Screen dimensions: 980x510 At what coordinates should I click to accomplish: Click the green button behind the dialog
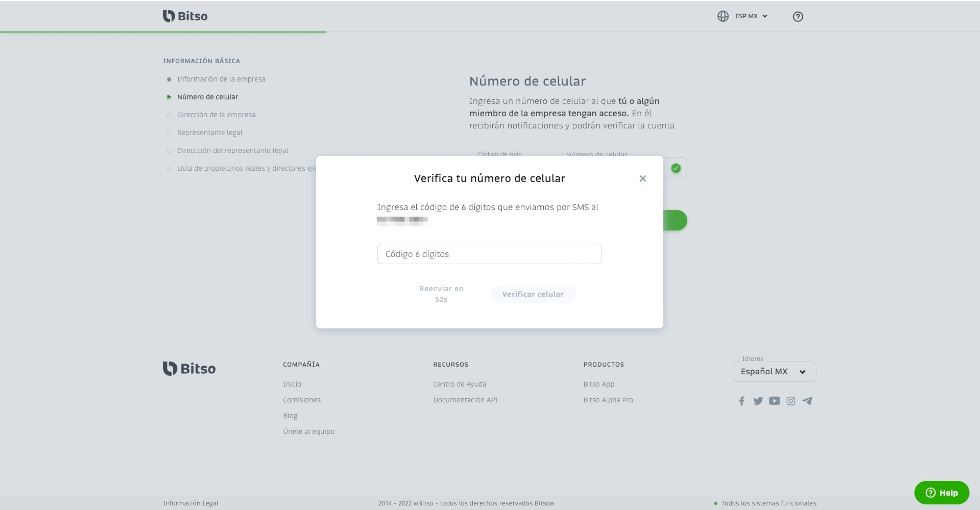pos(675,220)
